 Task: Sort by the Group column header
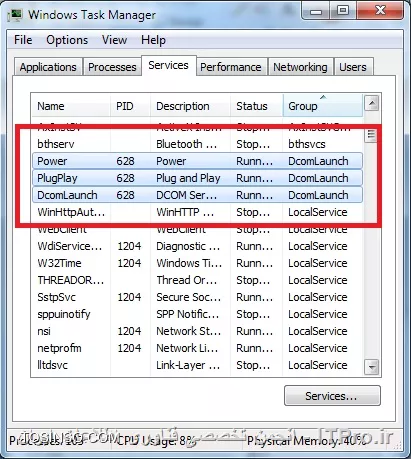[323, 106]
